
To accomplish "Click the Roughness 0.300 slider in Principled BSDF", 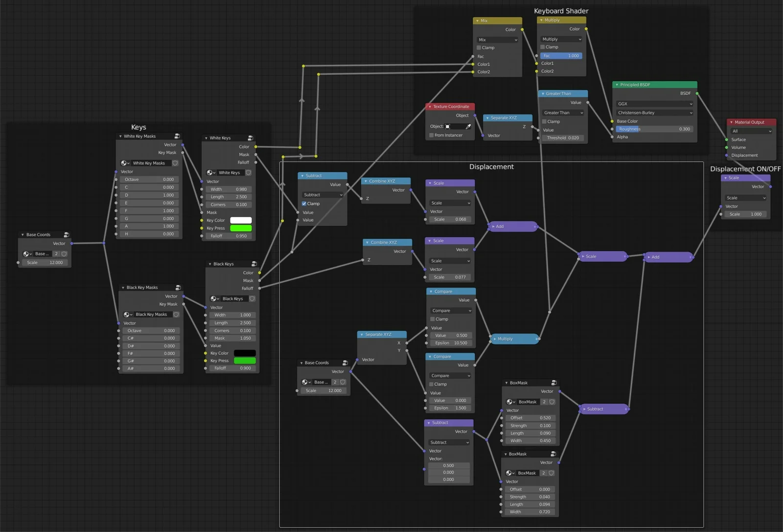I will tap(654, 129).
